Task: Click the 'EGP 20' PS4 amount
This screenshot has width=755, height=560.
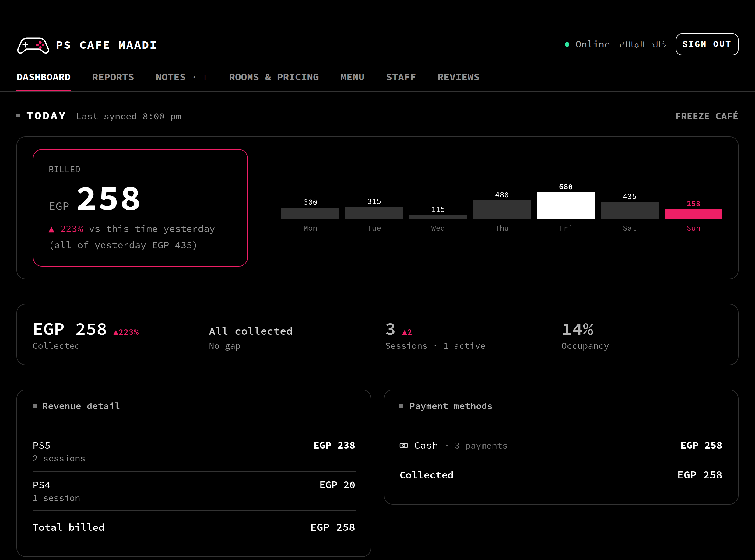Action: [337, 485]
